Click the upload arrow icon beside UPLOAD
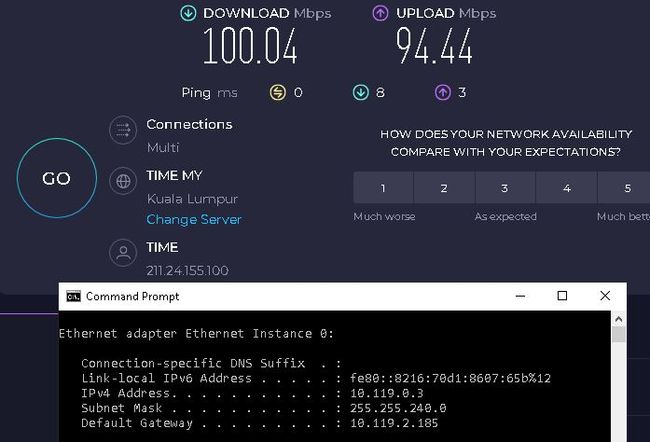Image resolution: width=650 pixels, height=442 pixels. 380,14
